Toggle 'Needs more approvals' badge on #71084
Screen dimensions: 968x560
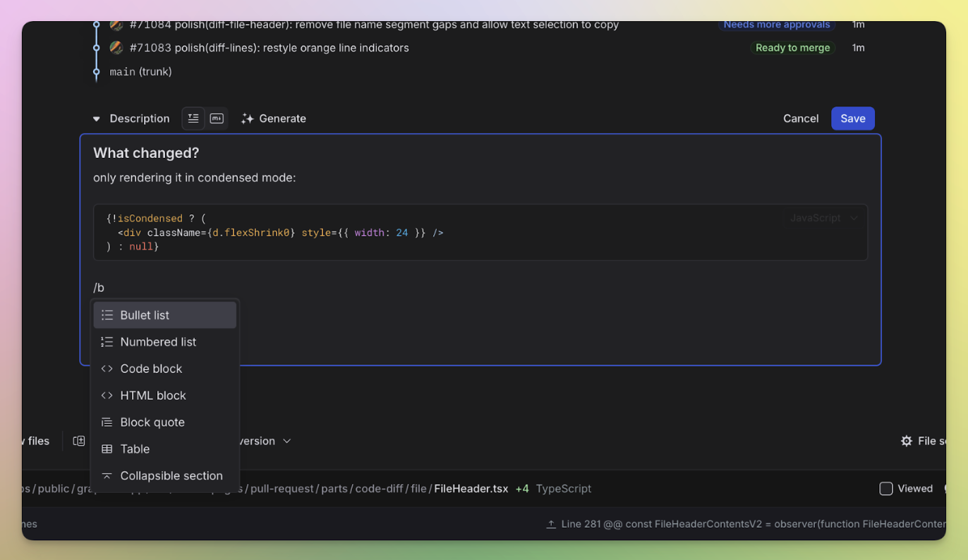click(x=776, y=25)
